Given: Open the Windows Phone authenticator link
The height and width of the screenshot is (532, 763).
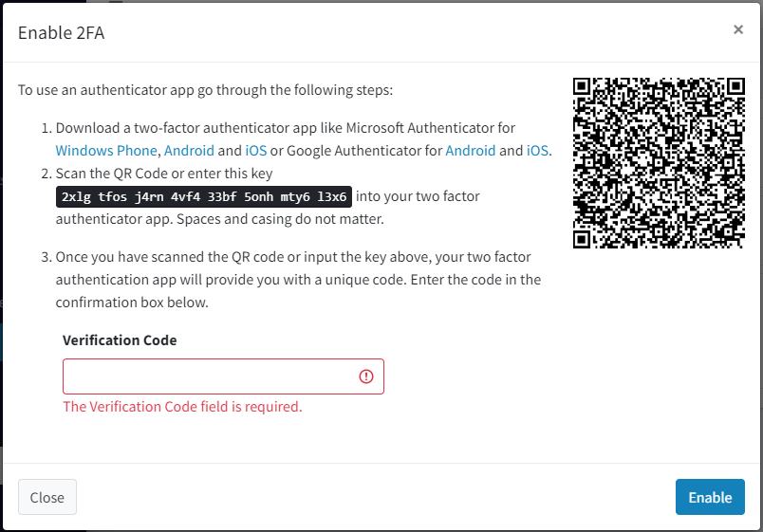Looking at the screenshot, I should tap(106, 151).
